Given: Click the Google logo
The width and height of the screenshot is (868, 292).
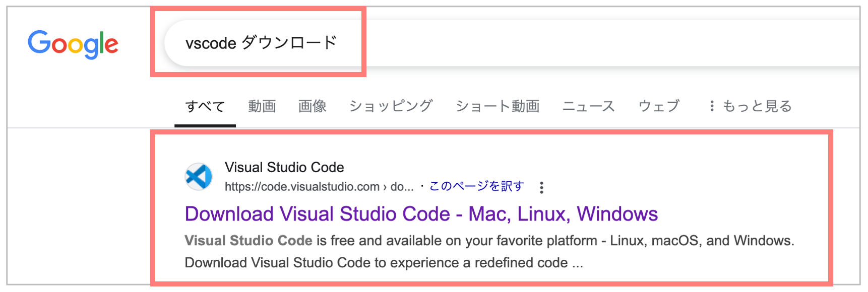Looking at the screenshot, I should point(73,44).
